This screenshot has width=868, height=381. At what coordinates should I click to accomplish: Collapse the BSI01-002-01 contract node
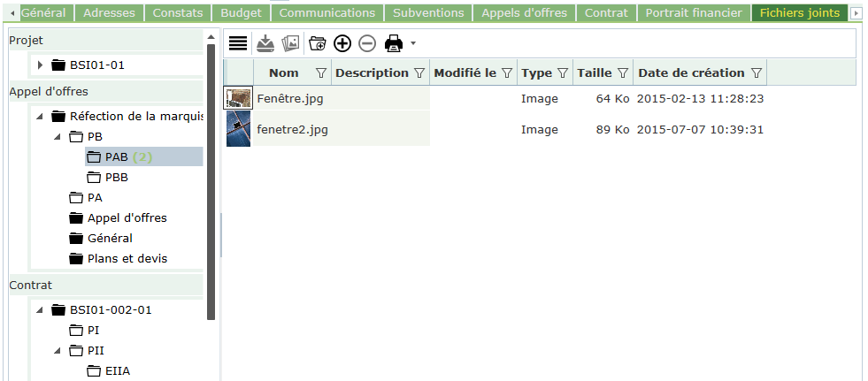pos(40,310)
